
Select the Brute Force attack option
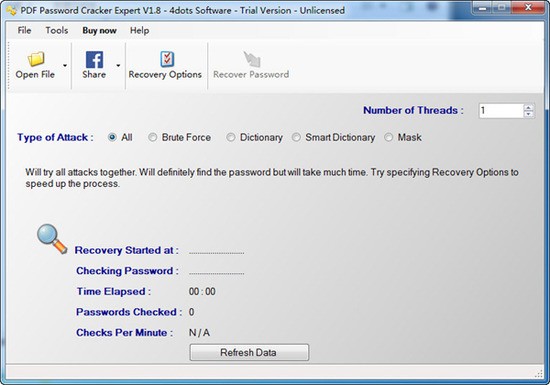pyautogui.click(x=152, y=137)
